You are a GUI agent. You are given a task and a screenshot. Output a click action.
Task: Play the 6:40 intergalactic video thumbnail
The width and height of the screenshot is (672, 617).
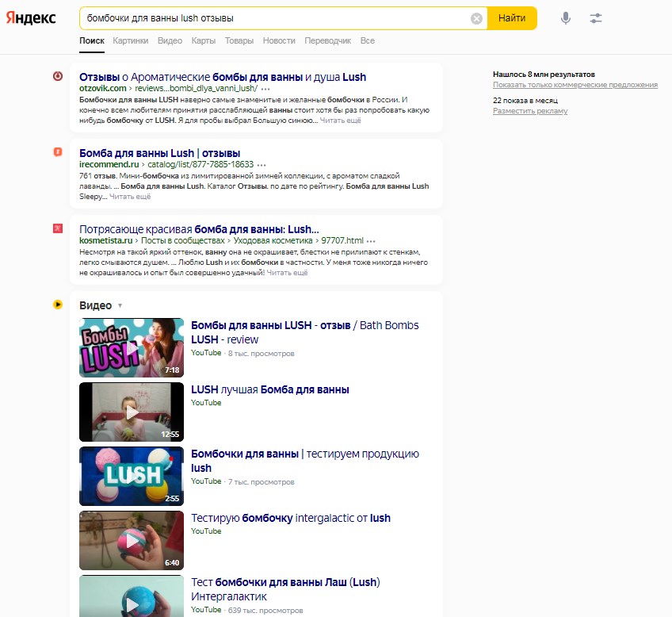coord(132,541)
